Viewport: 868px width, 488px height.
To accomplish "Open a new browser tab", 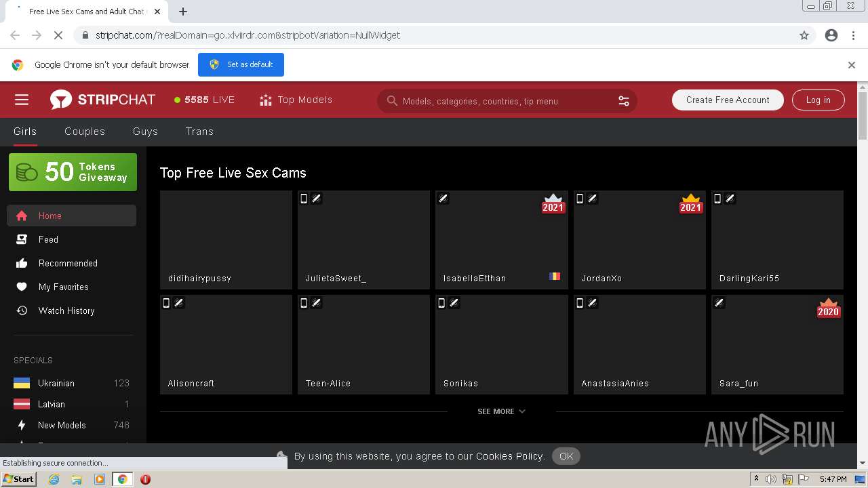I will tap(183, 12).
